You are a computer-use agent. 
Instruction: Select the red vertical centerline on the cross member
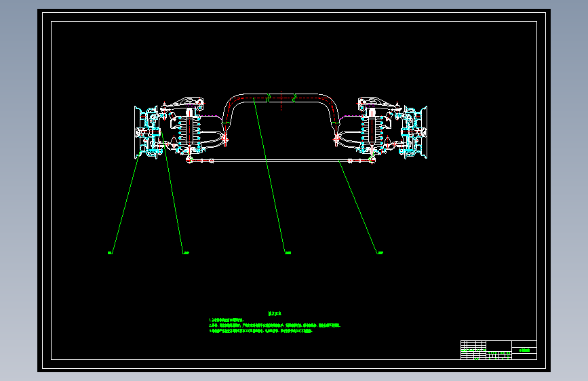(x=281, y=101)
